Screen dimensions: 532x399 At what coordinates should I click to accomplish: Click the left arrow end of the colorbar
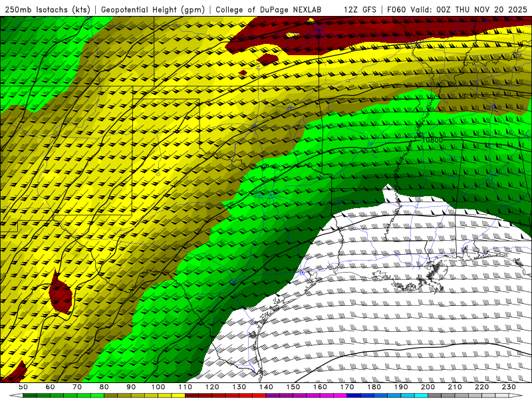click(x=15, y=396)
